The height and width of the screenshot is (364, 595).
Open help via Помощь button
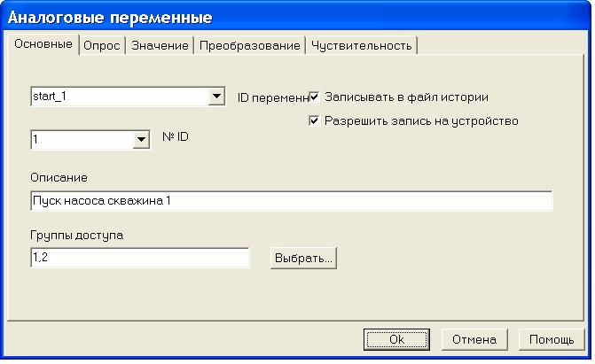tap(552, 339)
